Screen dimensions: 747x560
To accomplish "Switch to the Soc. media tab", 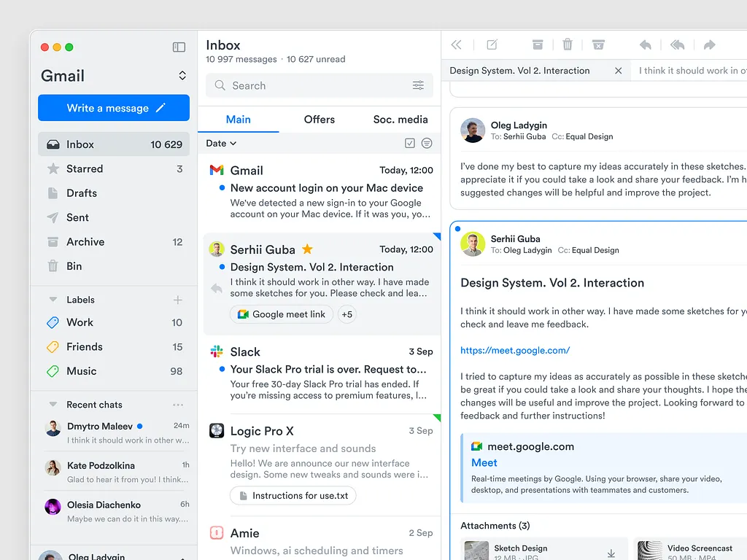I will click(400, 120).
